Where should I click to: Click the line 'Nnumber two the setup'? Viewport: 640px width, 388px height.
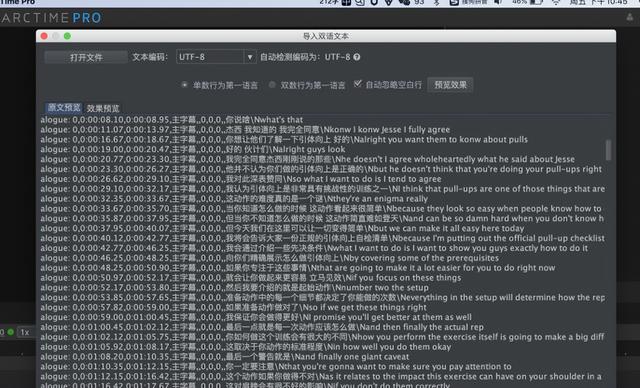coord(234,288)
